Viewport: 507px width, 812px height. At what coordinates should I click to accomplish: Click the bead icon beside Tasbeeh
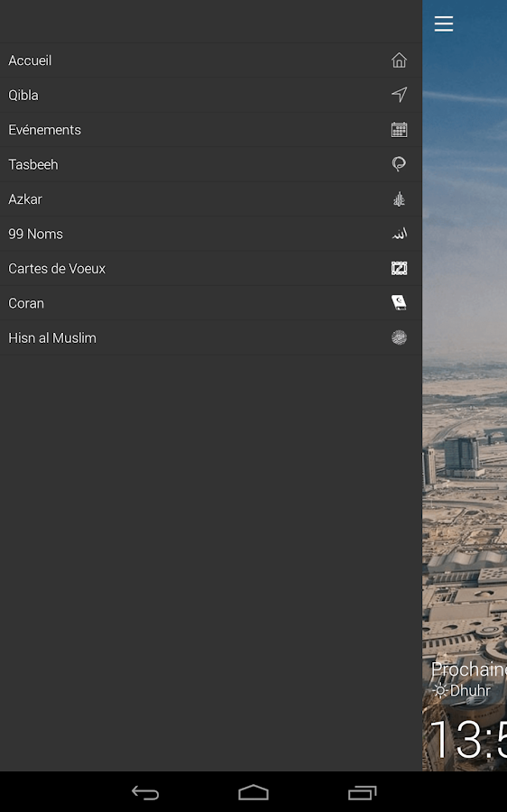point(399,164)
